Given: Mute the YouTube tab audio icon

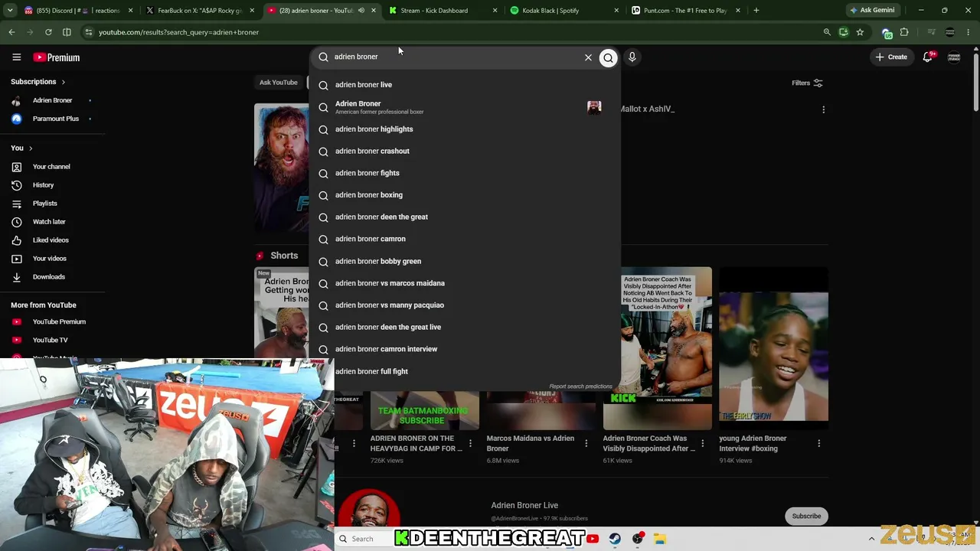Looking at the screenshot, I should click(x=361, y=11).
